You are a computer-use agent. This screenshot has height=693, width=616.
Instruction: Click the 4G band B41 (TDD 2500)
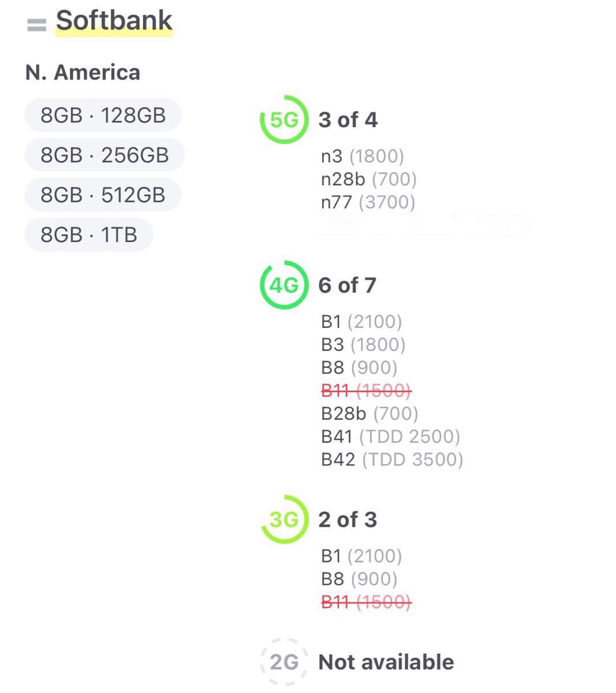pos(391,437)
